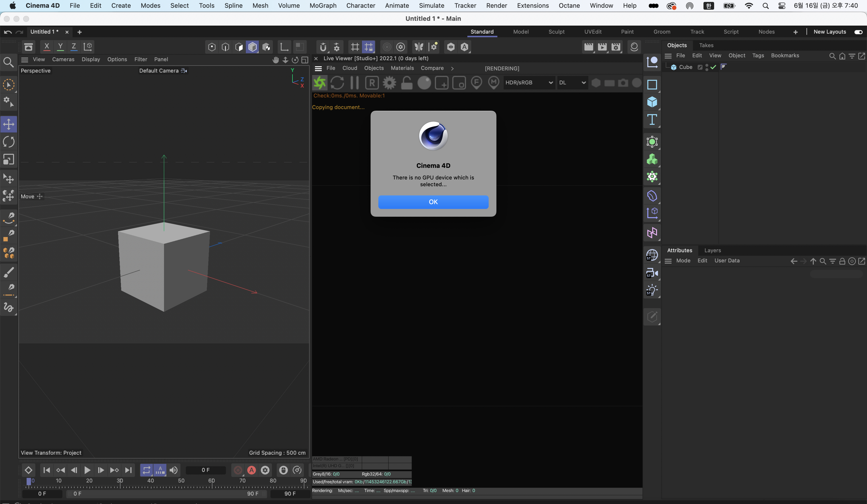Select the Rotate tool in left toolbar
This screenshot has height=504, width=867.
coord(9,142)
